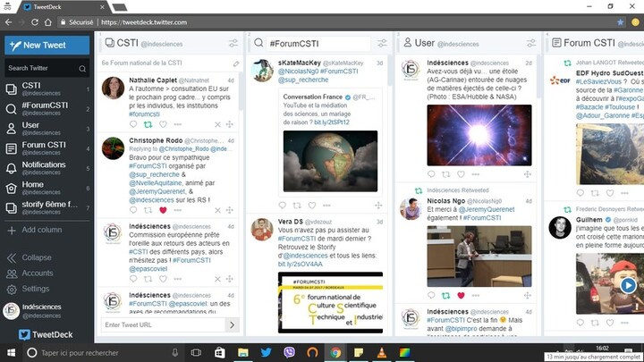Viewport: 644px width, 362px height.
Task: Open Windows Start menu
Action: pos(11,352)
